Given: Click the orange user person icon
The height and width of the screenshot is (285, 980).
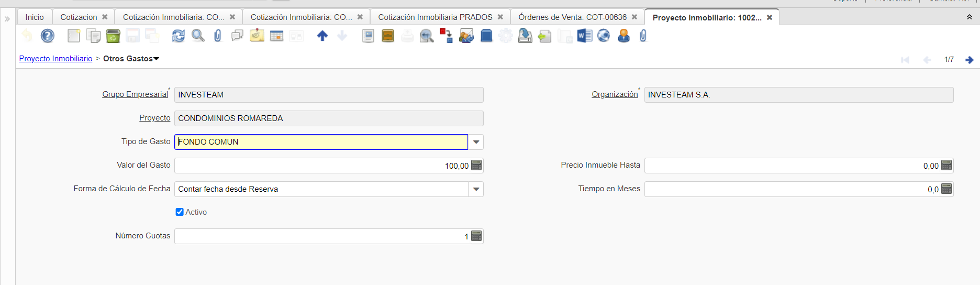Looking at the screenshot, I should pyautogui.click(x=623, y=36).
